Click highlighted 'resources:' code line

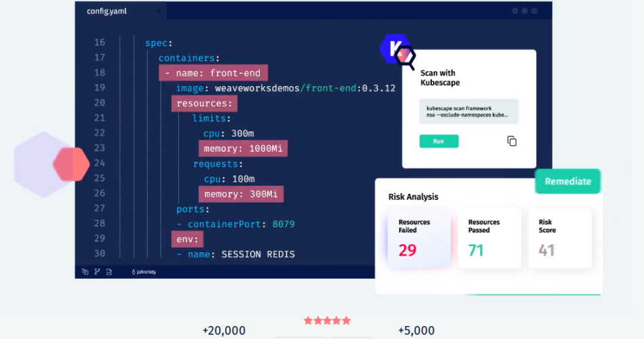pos(204,103)
